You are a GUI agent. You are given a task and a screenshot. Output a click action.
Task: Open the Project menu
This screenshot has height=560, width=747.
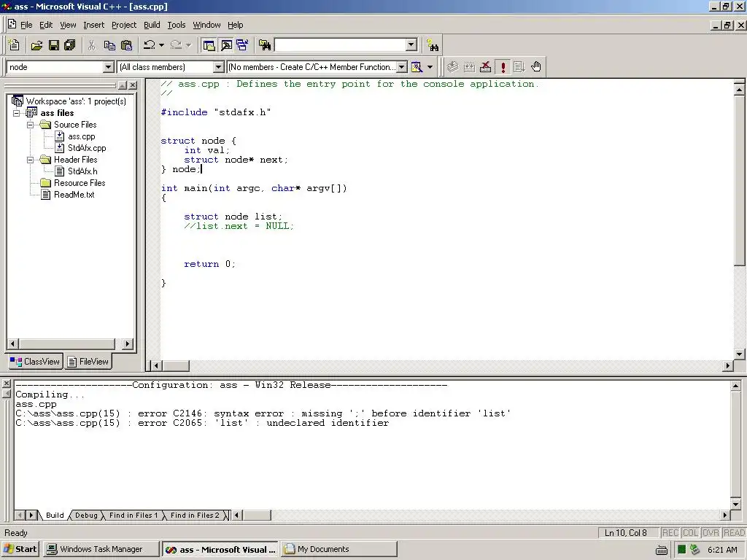tap(124, 25)
